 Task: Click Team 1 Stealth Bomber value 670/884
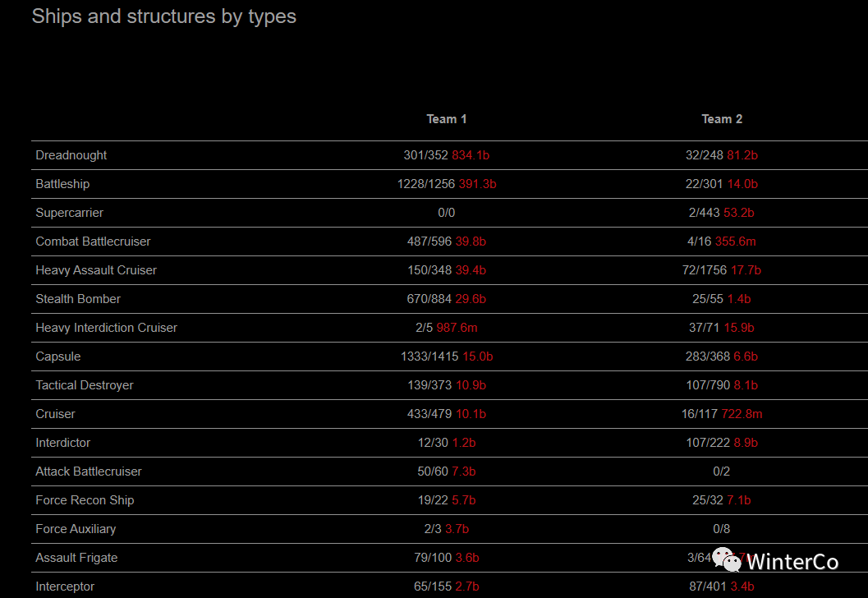click(429, 299)
